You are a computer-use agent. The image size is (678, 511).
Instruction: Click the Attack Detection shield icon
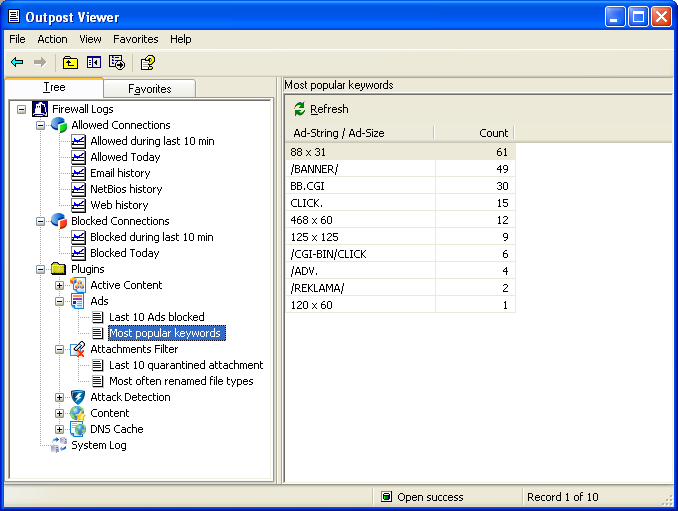coord(78,397)
